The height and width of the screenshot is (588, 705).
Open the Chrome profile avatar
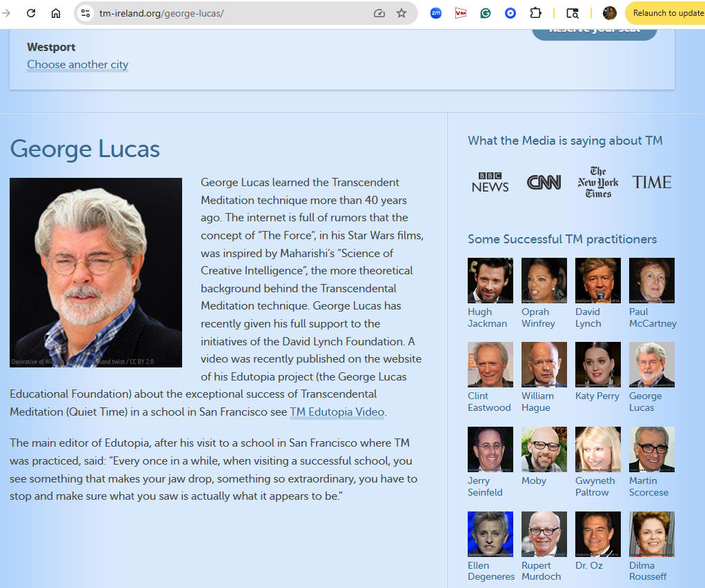click(x=609, y=13)
